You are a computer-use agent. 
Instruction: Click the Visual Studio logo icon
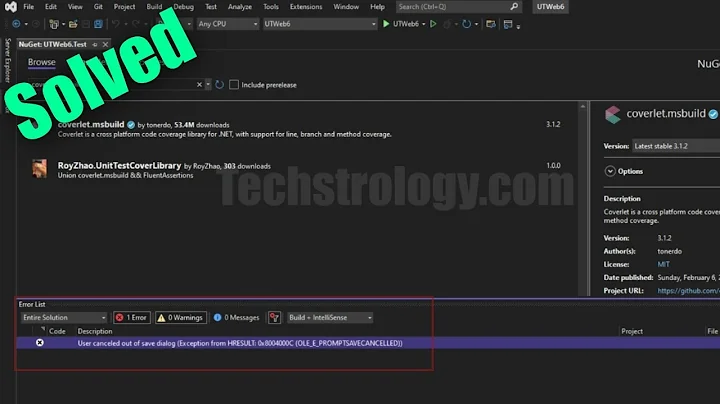(x=10, y=7)
